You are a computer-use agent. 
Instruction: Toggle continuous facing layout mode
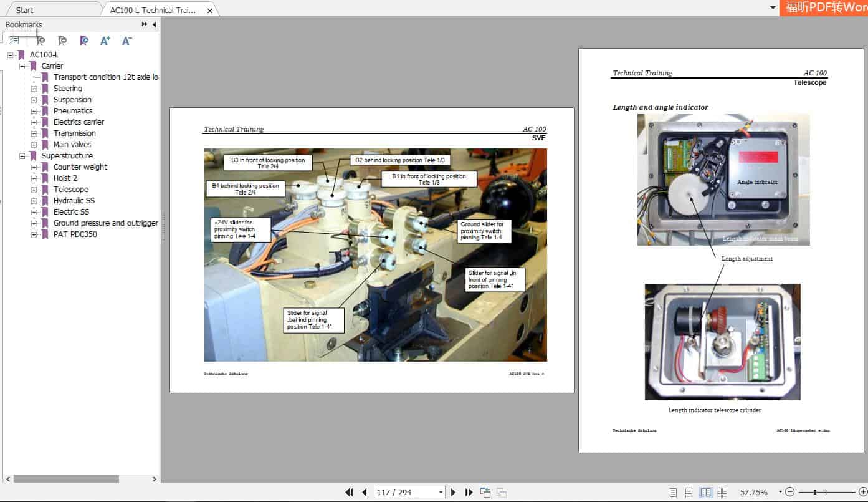pyautogui.click(x=722, y=492)
